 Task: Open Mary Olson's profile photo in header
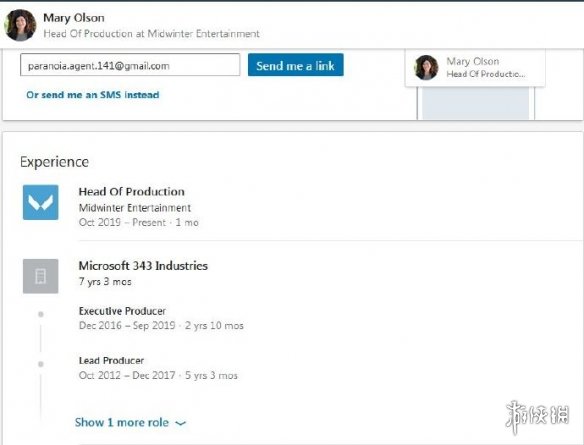click(20, 25)
